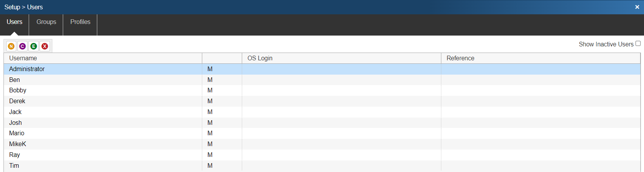Enable the Show Inactive Users checkbox
The image size is (644, 172).
(x=638, y=44)
